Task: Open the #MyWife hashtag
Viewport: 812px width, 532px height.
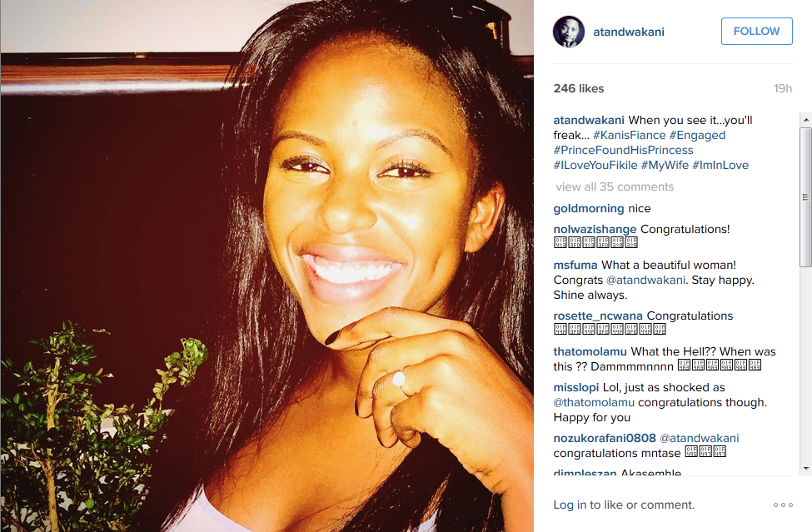Action: coord(665,165)
